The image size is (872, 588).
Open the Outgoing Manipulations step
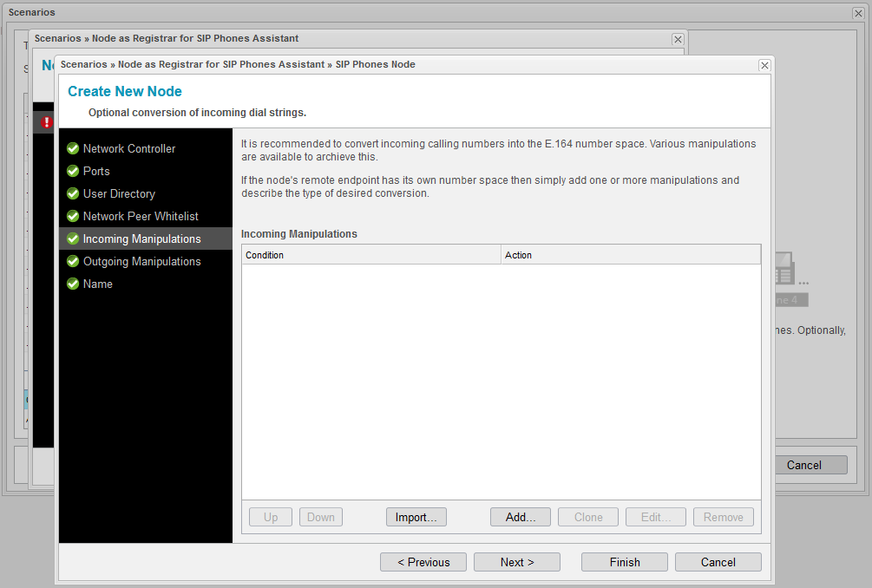(x=141, y=262)
